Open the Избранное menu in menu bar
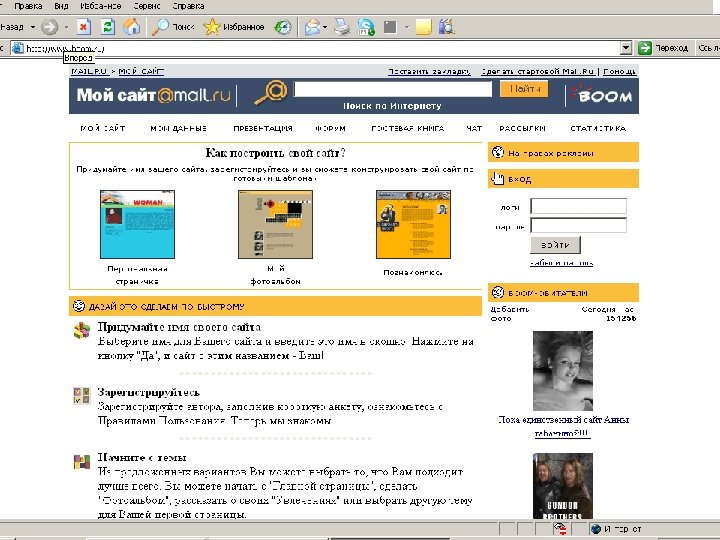720x540 pixels. click(x=101, y=6)
